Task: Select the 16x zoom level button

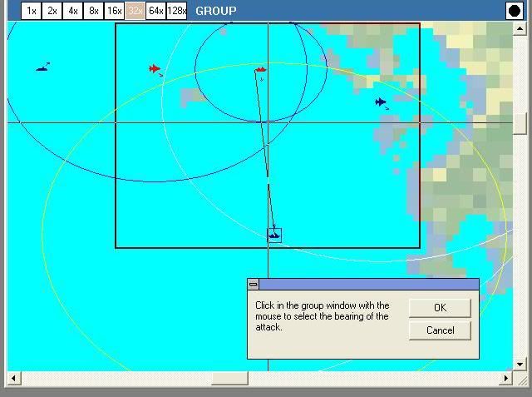Action: click(115, 11)
